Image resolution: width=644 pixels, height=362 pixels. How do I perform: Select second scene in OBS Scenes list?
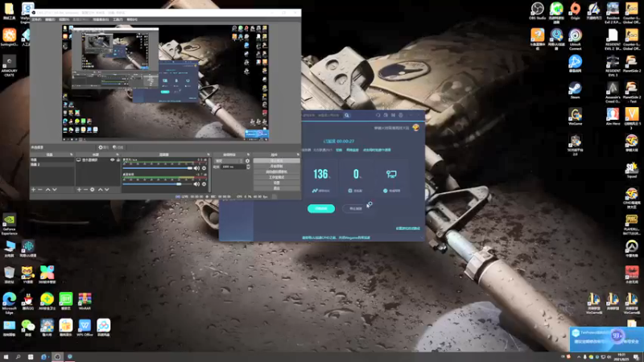click(52, 164)
